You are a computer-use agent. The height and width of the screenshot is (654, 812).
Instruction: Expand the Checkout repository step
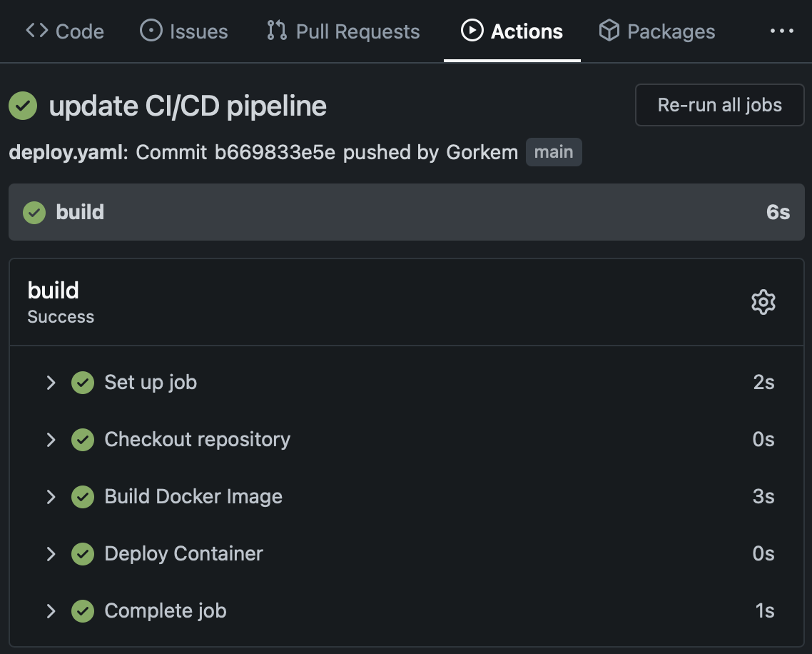(x=51, y=439)
